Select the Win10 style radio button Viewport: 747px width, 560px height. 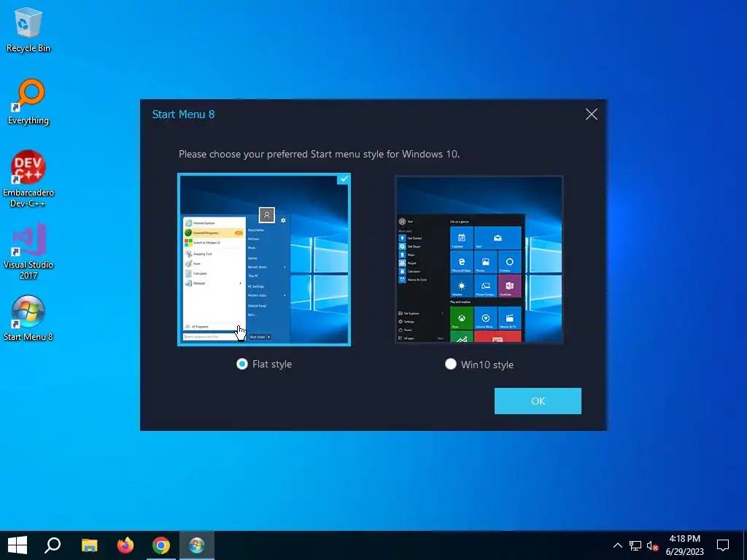click(x=451, y=365)
